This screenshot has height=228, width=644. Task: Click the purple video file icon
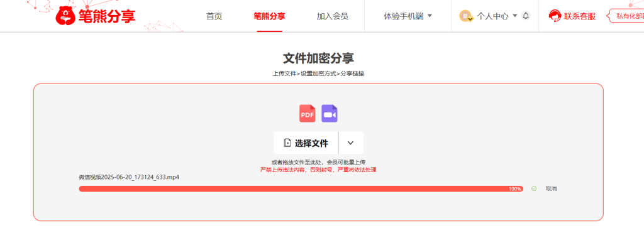coord(330,114)
